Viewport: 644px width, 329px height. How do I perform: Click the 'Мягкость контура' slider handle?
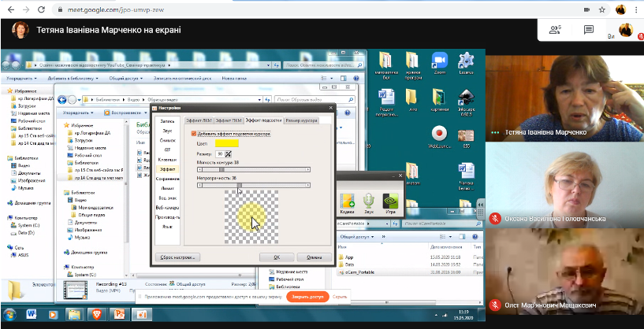[221, 169]
